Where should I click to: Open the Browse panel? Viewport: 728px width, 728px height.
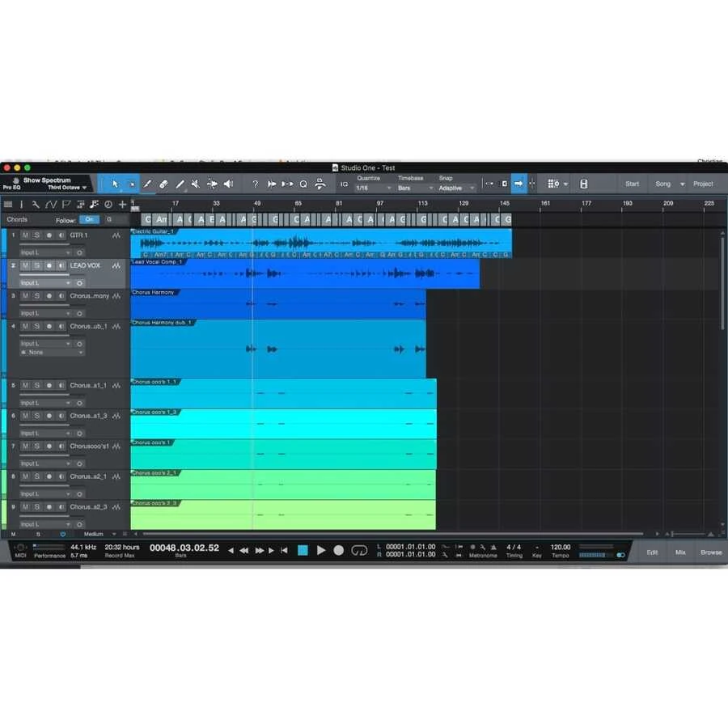pyautogui.click(x=711, y=552)
